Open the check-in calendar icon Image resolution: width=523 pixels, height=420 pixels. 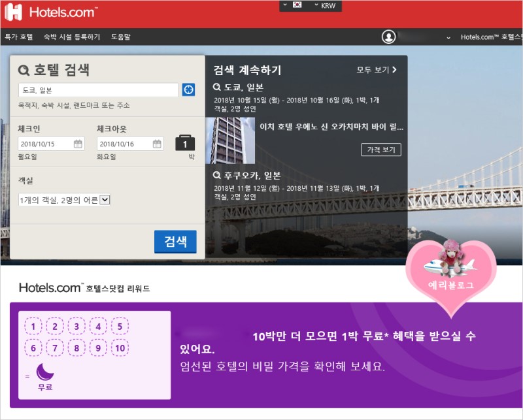click(x=78, y=144)
